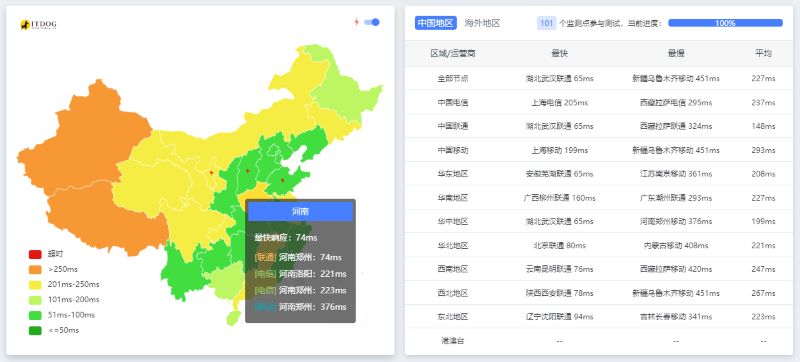Click the orange >250ms legend swatch
The height and width of the screenshot is (362, 800).
coord(35,269)
